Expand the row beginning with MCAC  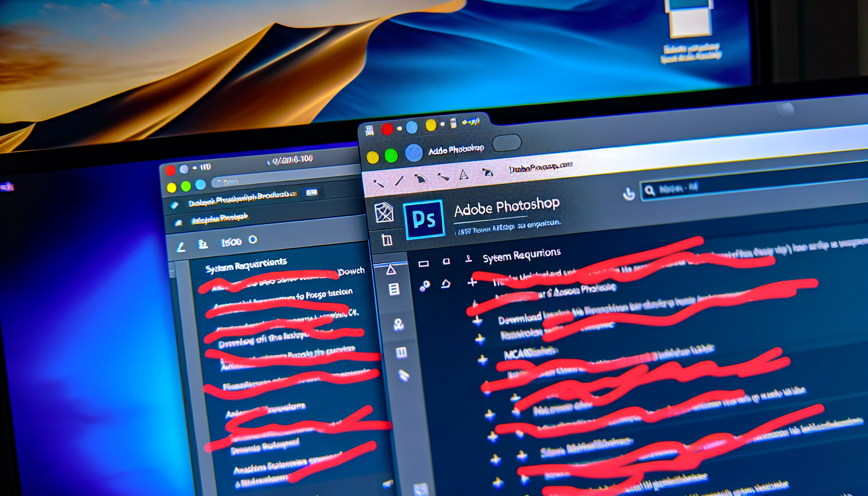[x=482, y=360]
